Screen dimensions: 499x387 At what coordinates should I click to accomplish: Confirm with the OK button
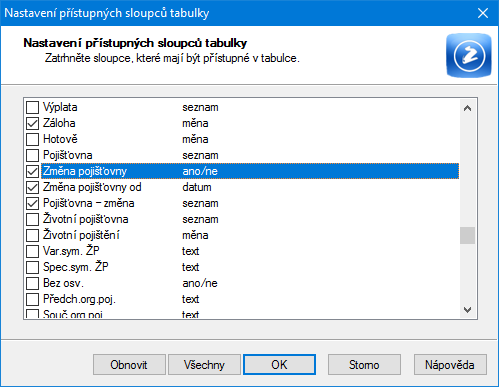click(x=279, y=365)
